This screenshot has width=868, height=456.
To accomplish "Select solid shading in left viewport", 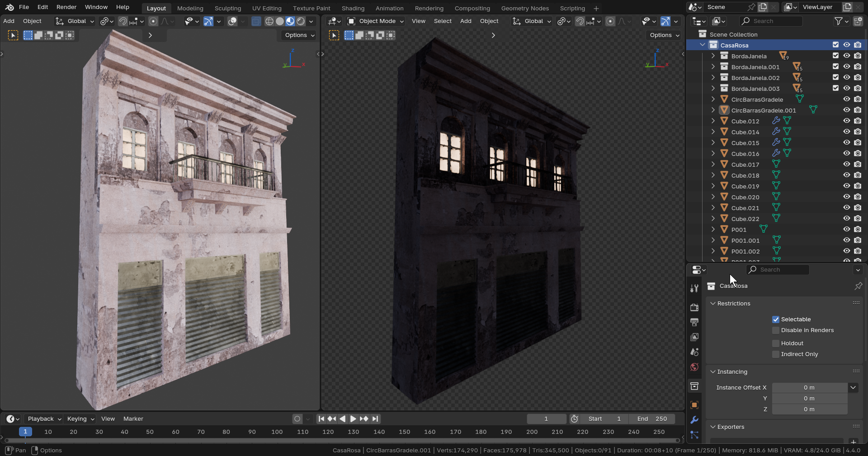I will [280, 21].
